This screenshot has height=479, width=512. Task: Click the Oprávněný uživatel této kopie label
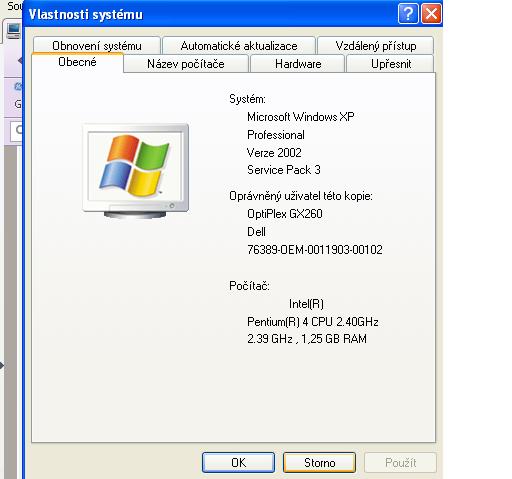tap(301, 196)
